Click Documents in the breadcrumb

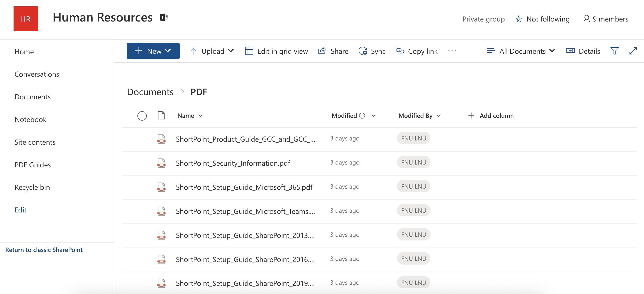[x=150, y=92]
